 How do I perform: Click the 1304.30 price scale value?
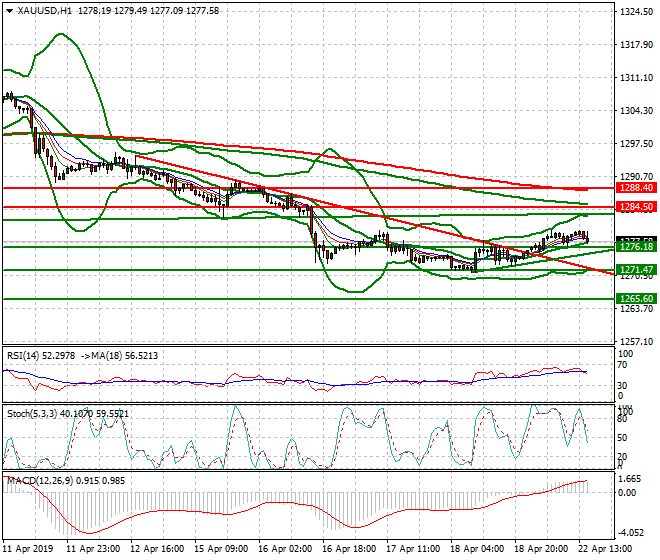636,111
